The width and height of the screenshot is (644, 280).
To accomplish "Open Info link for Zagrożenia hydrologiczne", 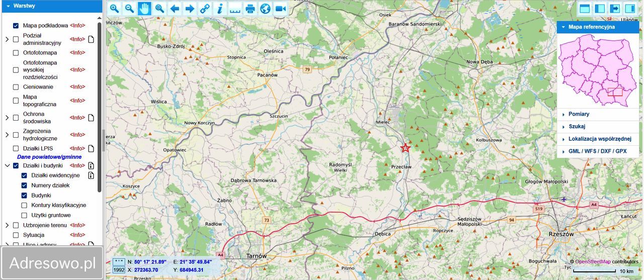I will click(77, 135).
